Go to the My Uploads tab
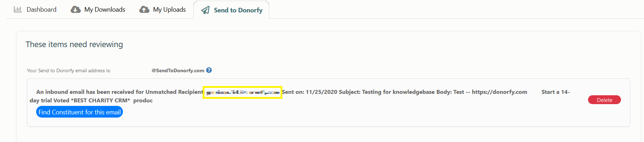Screen dimensions: 644x142 163,10
